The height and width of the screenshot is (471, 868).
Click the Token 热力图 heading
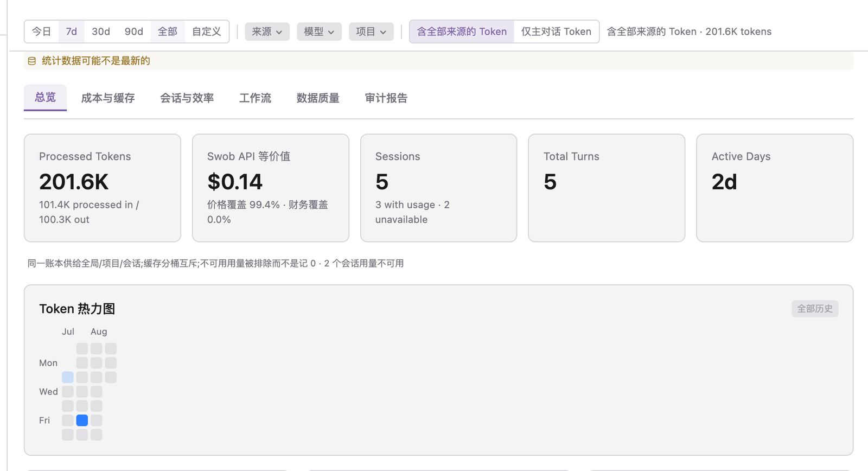click(77, 309)
